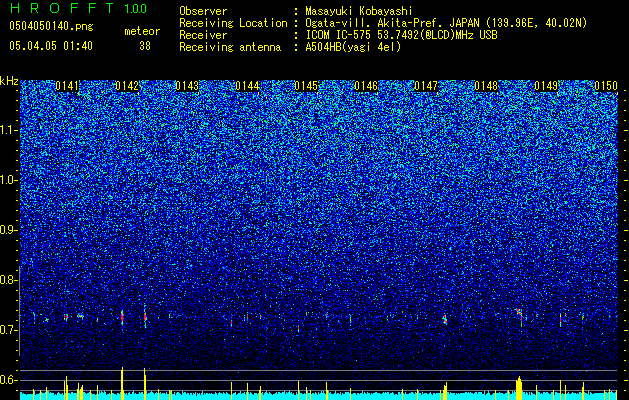Click the 0143 time marker
Image resolution: width=629 pixels, height=400 pixels.
(x=187, y=86)
